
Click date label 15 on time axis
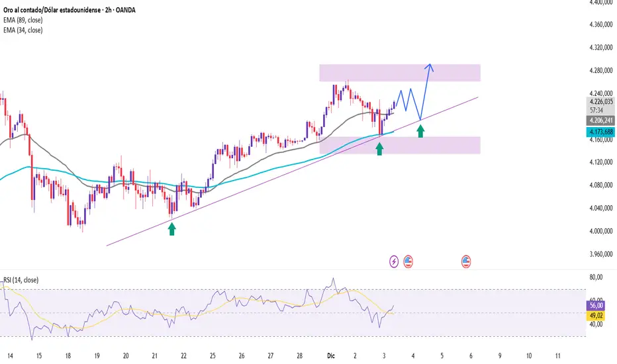coord(39,356)
